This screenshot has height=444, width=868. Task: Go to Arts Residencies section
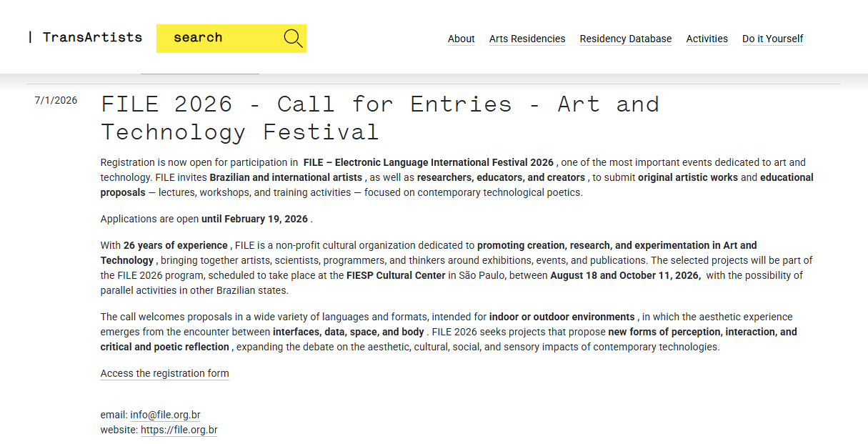point(527,39)
